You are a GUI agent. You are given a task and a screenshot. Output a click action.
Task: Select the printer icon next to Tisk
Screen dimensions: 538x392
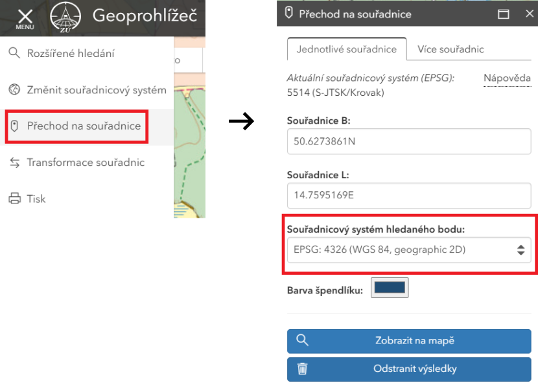(x=14, y=198)
